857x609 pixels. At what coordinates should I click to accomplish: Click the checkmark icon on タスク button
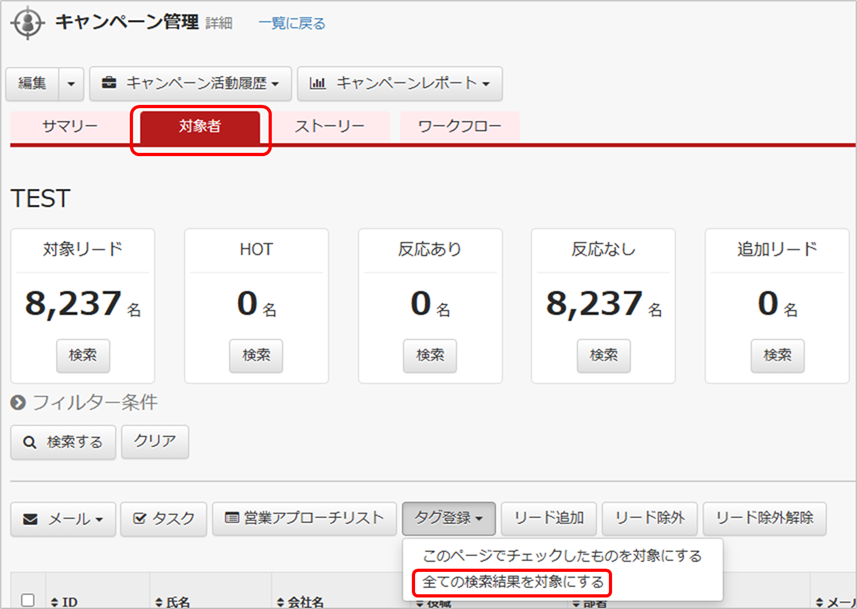tap(140, 519)
